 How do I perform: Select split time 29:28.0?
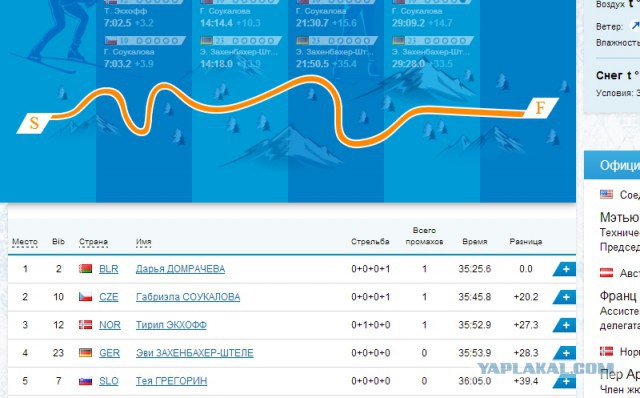tap(408, 64)
